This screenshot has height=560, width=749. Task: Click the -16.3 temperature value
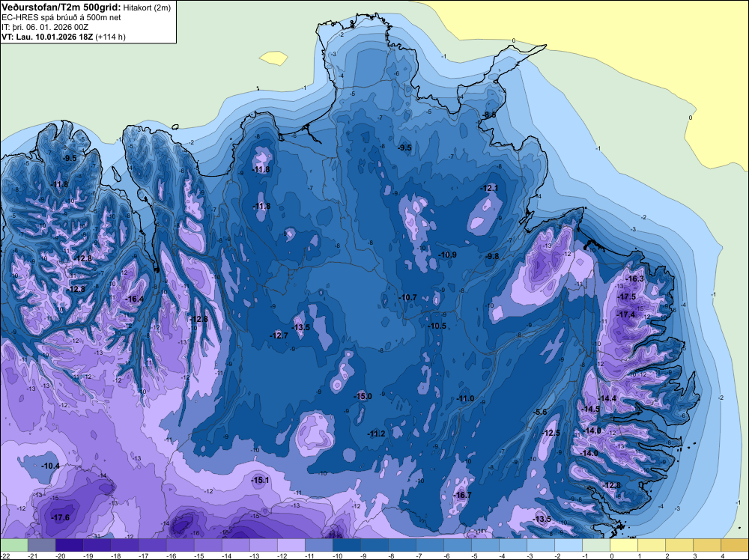click(635, 279)
